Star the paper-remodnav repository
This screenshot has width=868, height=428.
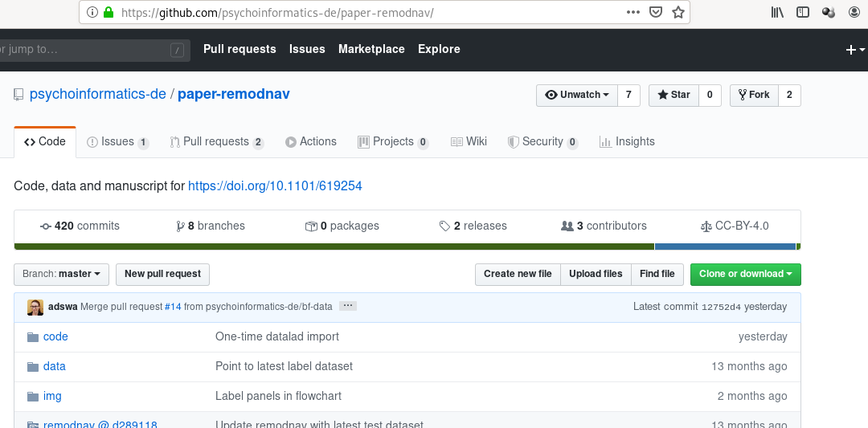[674, 95]
